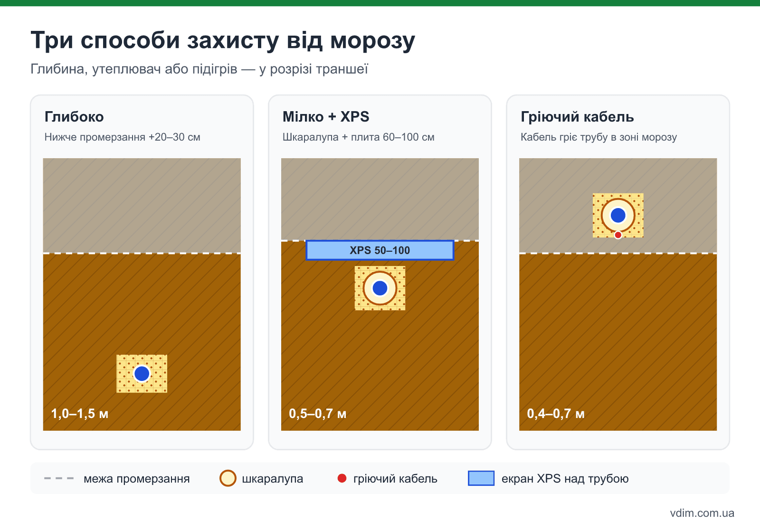Click the red dot legend icon
The image size is (760, 532).
pos(342,478)
